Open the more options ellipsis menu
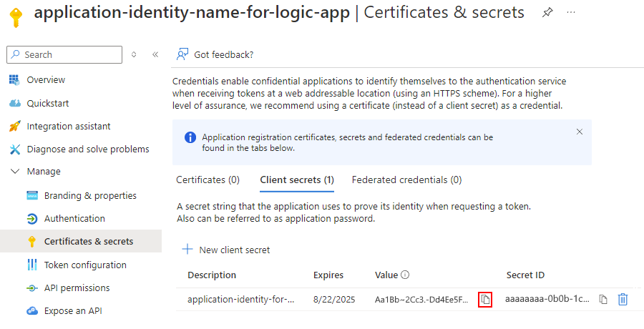644x329 pixels. (570, 13)
